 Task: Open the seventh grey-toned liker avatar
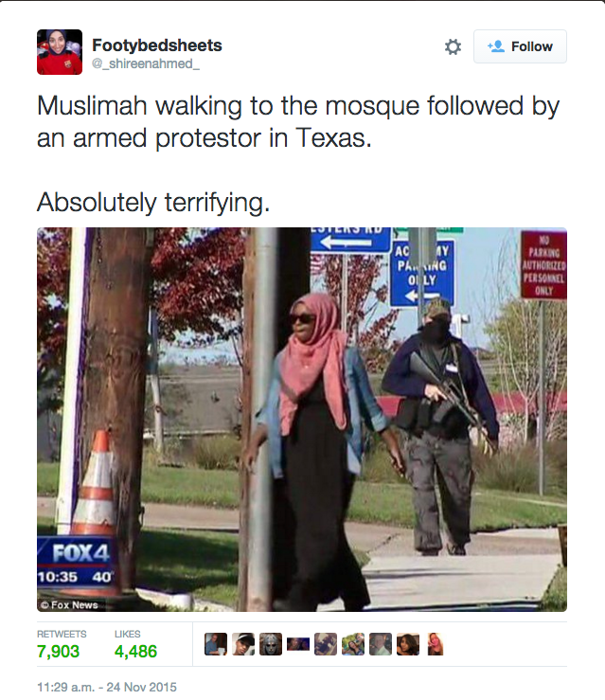(x=381, y=644)
